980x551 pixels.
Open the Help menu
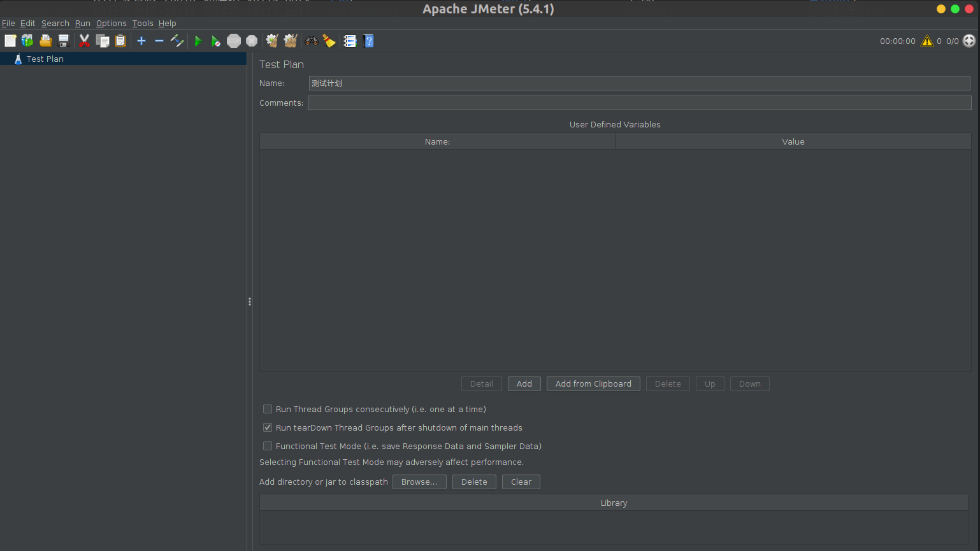click(x=168, y=24)
